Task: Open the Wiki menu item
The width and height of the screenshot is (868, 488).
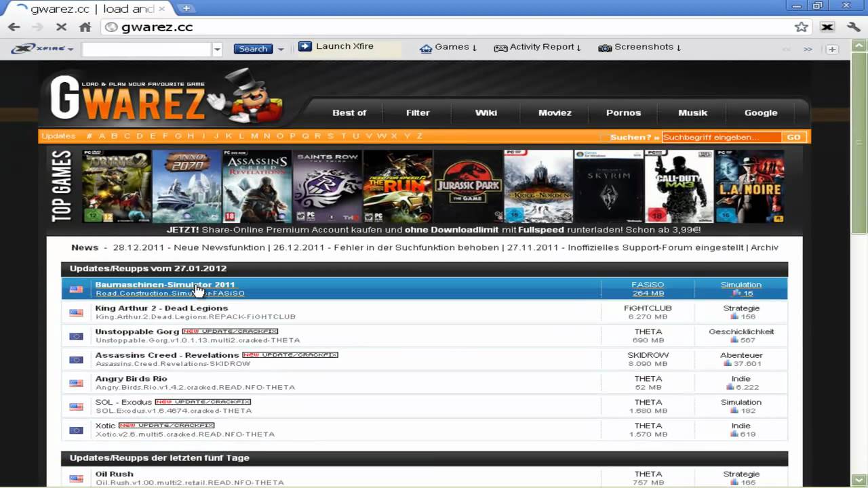Action: [x=486, y=113]
